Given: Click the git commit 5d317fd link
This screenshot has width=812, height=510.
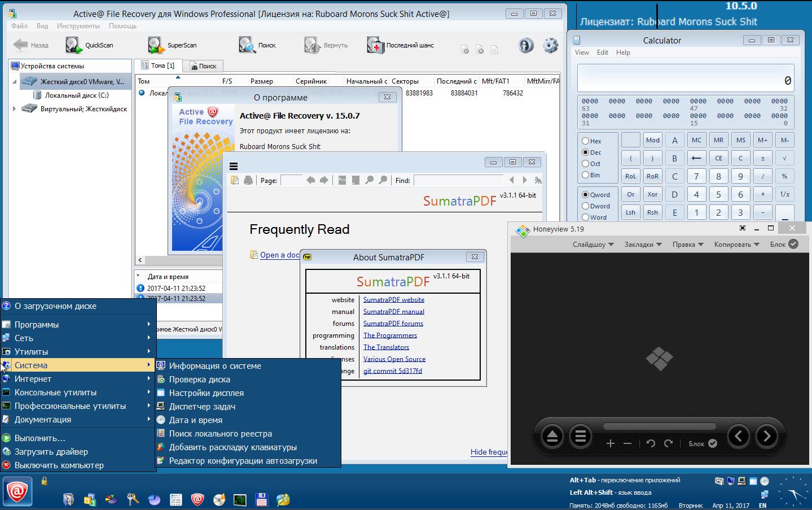Looking at the screenshot, I should coord(393,371).
